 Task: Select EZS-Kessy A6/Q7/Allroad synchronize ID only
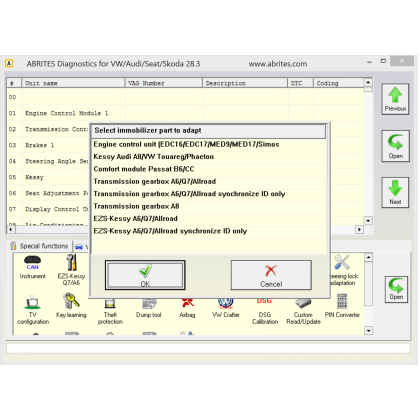(x=209, y=231)
